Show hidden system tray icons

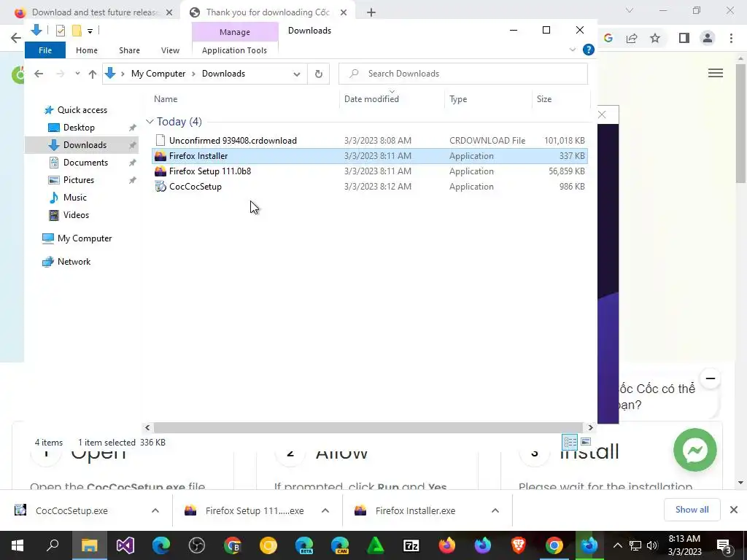[x=617, y=545]
